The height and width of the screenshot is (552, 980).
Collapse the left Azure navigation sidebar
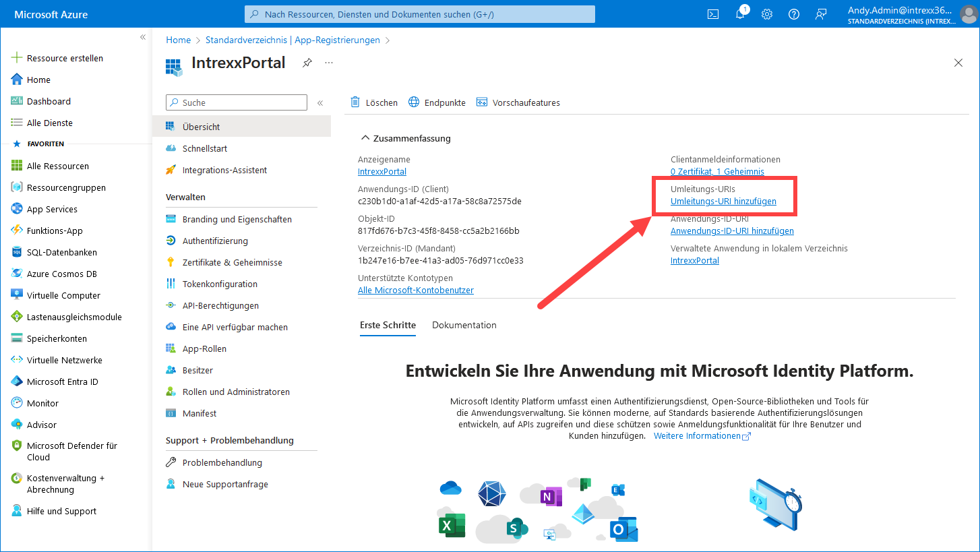[x=143, y=37]
